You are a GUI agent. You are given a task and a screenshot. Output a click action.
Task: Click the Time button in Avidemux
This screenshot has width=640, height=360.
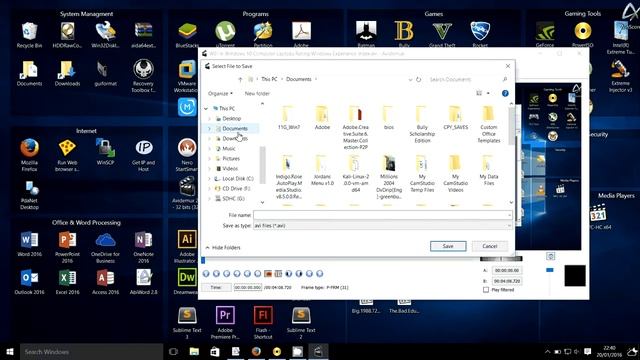click(x=216, y=287)
